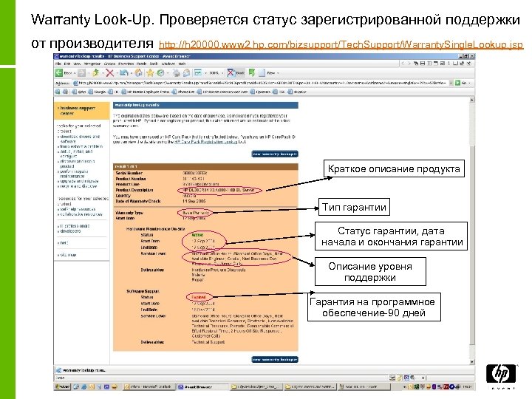Click the grey Forward arrow toolbar button
This screenshot has width=532, height=399.
81,72
